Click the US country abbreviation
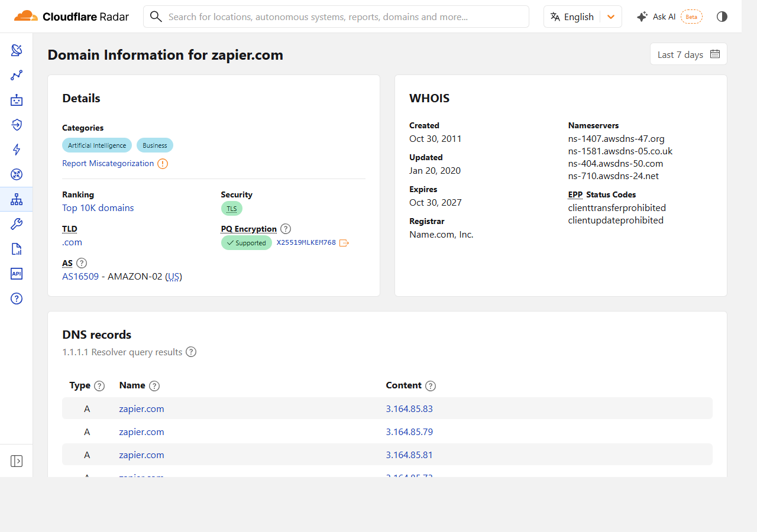The height and width of the screenshot is (532, 757). tap(174, 277)
